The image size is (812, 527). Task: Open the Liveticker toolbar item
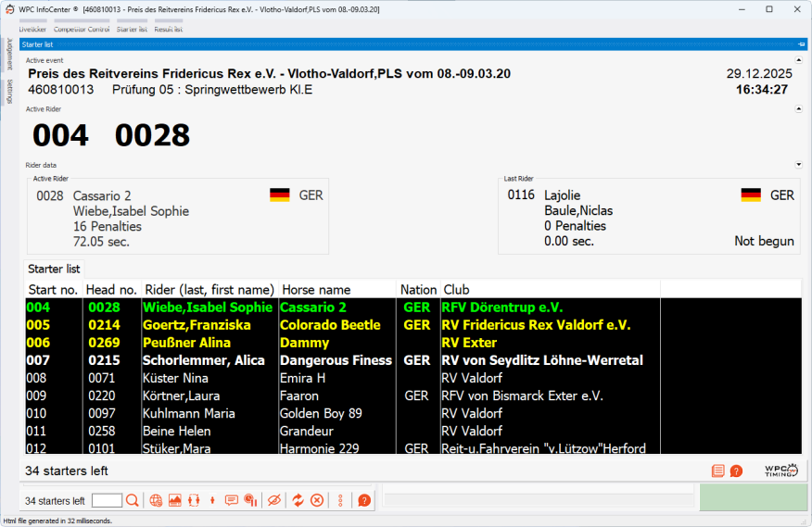coord(32,29)
